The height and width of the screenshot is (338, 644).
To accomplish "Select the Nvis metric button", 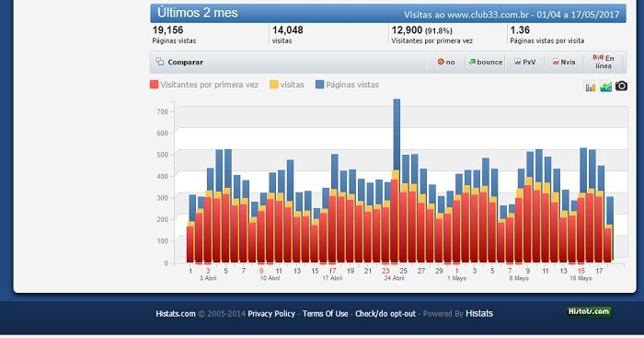I will point(563,62).
